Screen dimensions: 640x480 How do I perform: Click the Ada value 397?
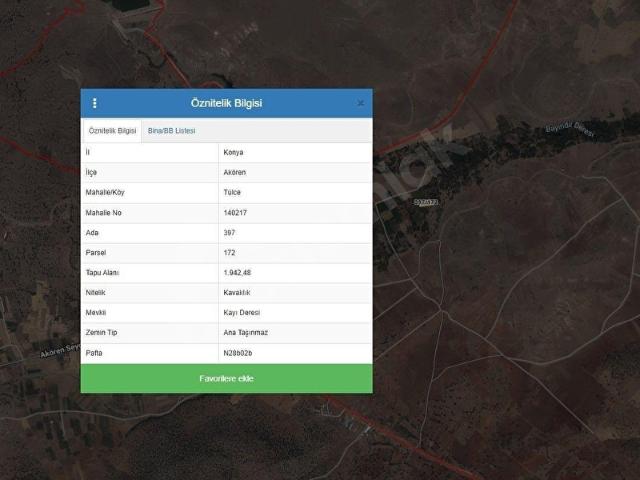click(x=229, y=233)
